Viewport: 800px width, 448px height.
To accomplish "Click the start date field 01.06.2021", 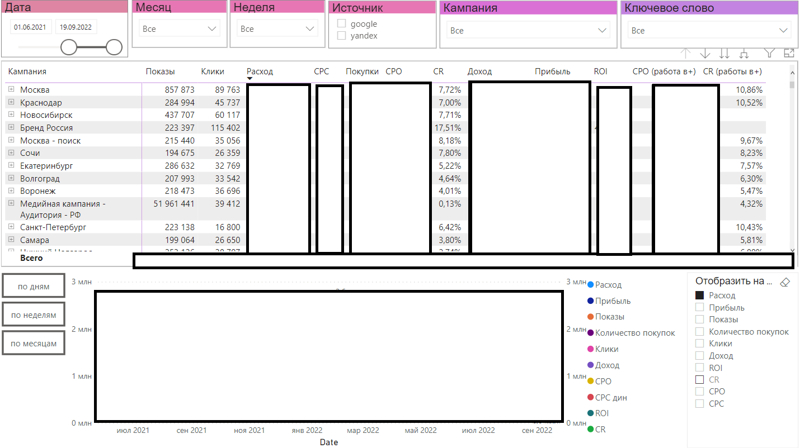I will click(32, 28).
